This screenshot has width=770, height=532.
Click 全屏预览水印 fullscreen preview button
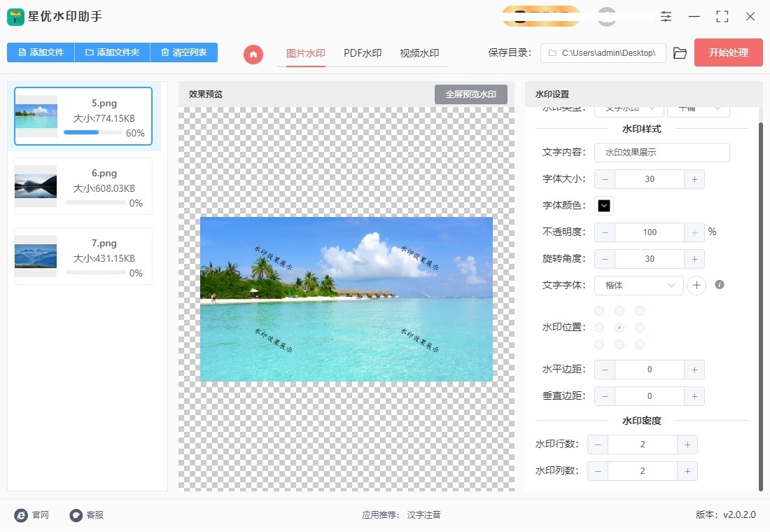[x=470, y=94]
